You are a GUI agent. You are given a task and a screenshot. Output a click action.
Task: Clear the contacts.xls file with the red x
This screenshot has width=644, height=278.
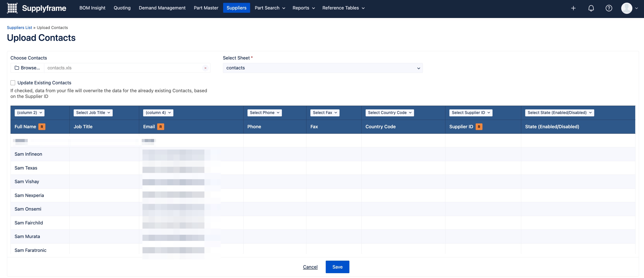tap(205, 68)
